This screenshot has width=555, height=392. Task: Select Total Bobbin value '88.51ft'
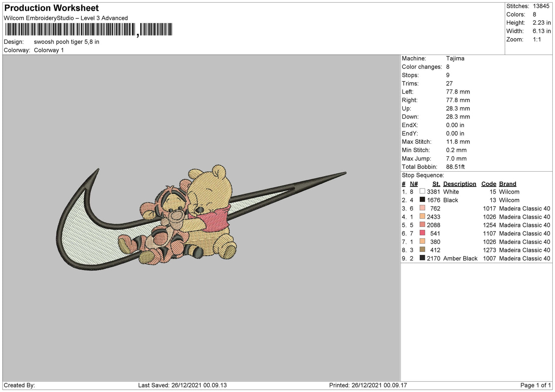[x=456, y=167]
